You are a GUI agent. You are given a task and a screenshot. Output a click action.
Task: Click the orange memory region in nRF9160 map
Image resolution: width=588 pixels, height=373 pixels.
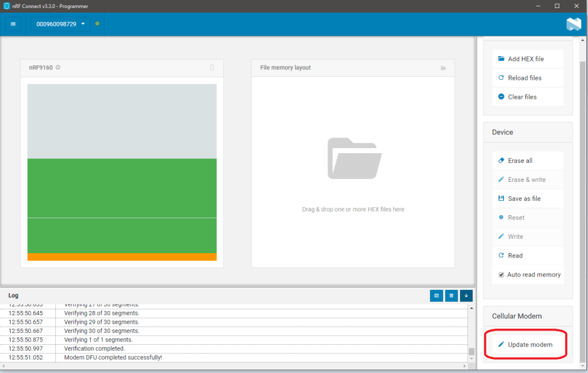(122, 257)
